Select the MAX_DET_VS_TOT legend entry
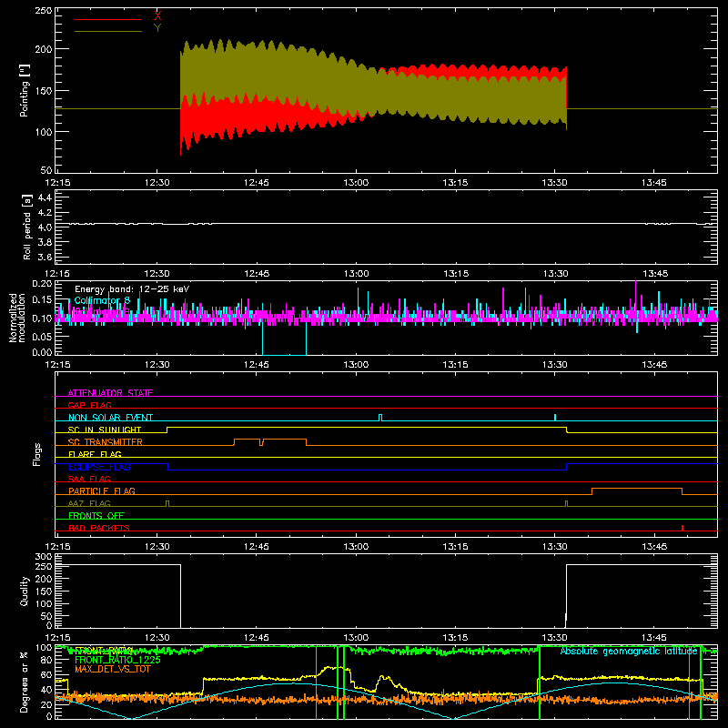This screenshot has height=728, width=728. 112,669
